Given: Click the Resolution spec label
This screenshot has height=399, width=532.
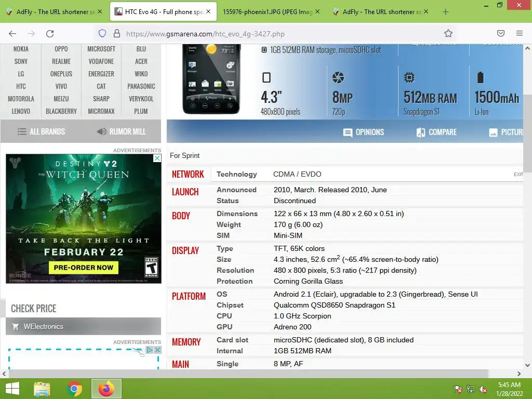Looking at the screenshot, I should 235,270.
